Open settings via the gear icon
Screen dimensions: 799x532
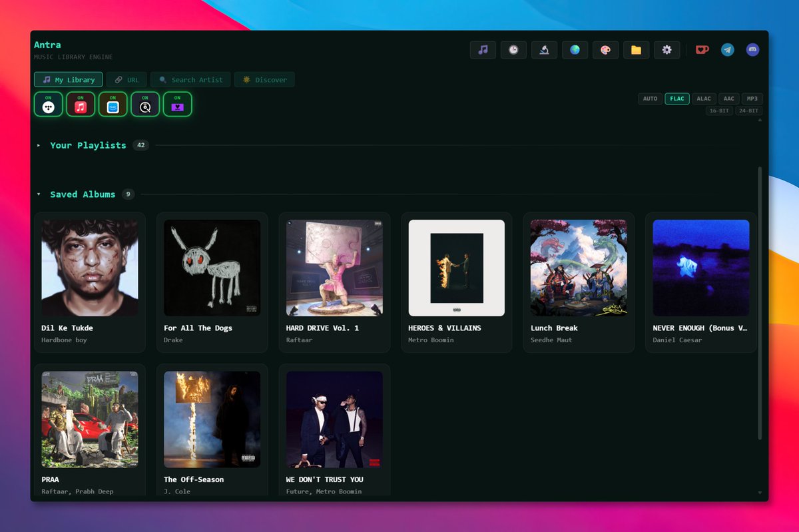pyautogui.click(x=666, y=50)
